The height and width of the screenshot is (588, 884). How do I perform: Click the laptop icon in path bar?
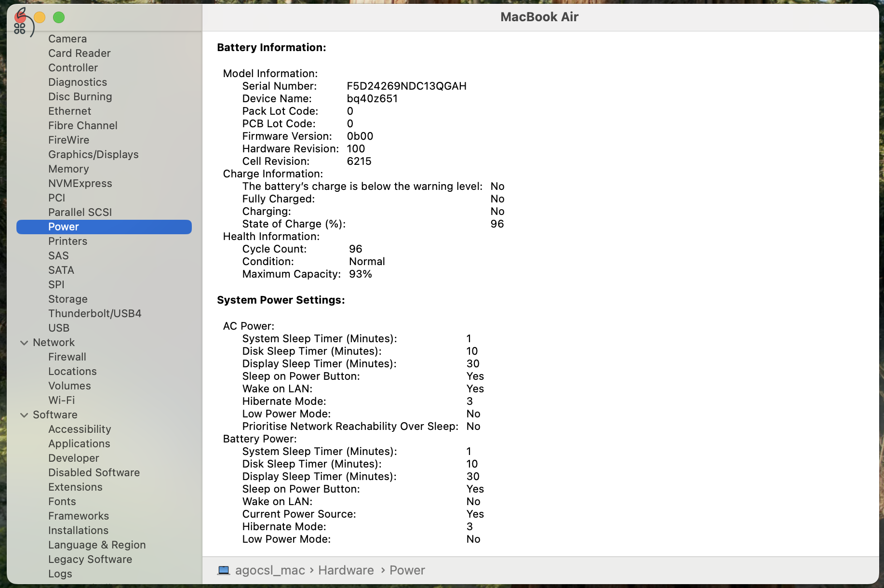[224, 570]
